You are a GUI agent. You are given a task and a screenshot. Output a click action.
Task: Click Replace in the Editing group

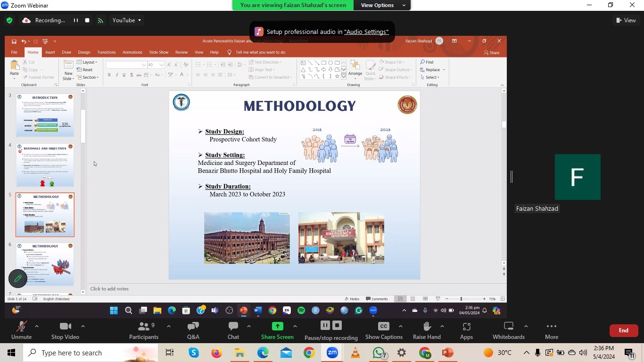coord(432,70)
